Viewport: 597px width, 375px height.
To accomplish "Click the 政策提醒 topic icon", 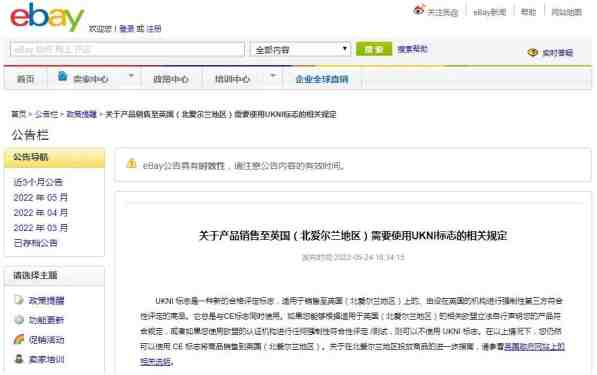I will 19,300.
